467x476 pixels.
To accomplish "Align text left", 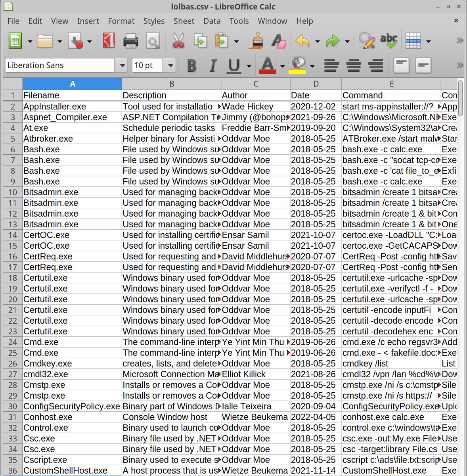I will (331, 65).
